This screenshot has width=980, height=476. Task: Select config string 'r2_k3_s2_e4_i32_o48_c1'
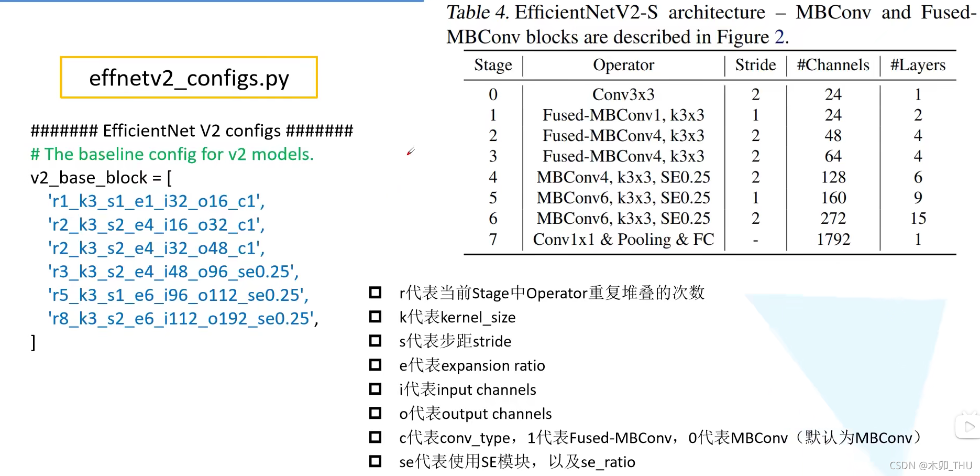pos(156,248)
